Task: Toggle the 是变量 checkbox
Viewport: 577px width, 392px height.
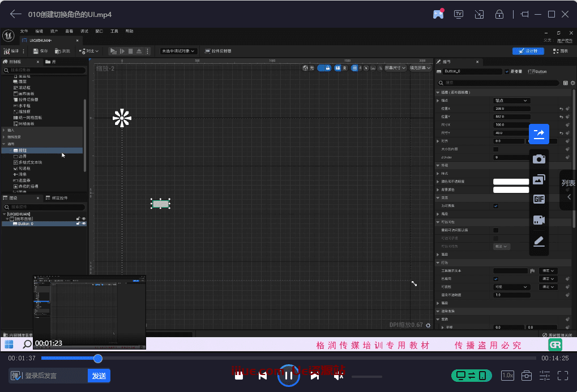Action: coord(507,72)
